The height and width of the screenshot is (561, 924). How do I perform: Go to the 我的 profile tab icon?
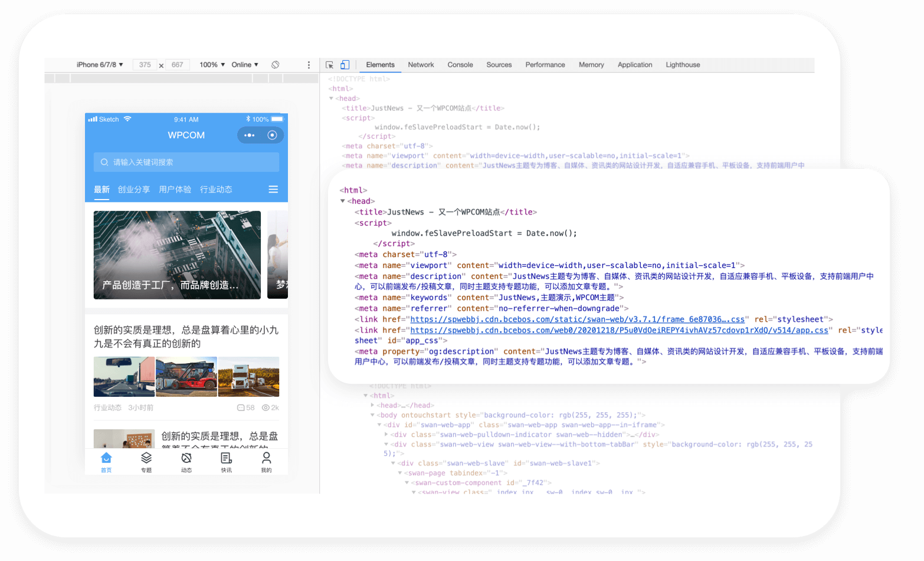click(267, 458)
